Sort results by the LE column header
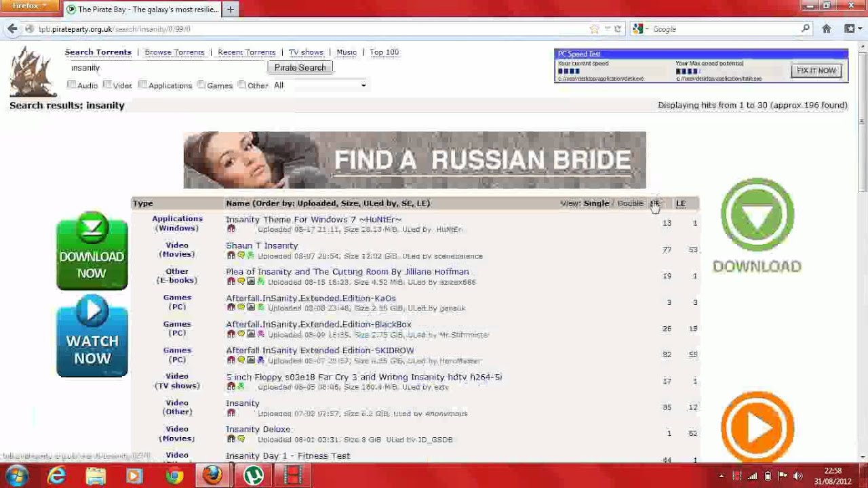The image size is (868, 488). click(x=681, y=203)
